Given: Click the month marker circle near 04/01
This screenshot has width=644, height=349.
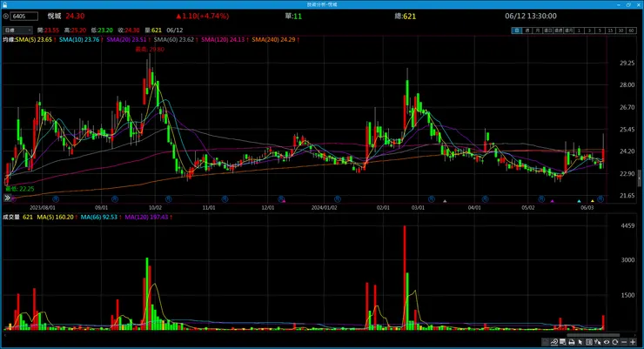Looking at the screenshot, I should [485, 199].
